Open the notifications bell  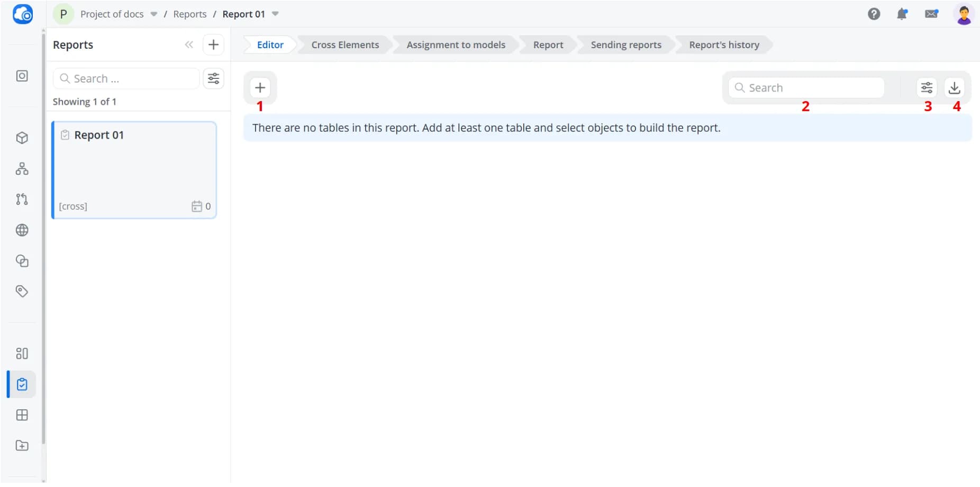tap(902, 14)
